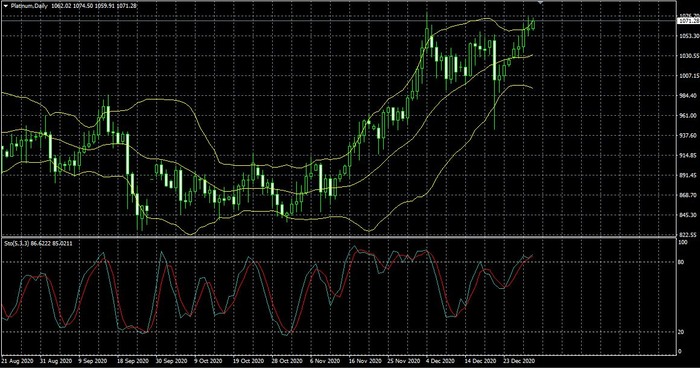Click the '31 Aug 2020' date label
The image size is (700, 369).
point(56,361)
